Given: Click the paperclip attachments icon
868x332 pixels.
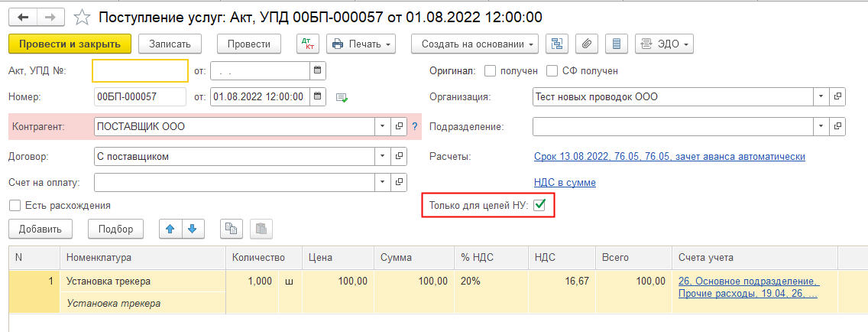Looking at the screenshot, I should (x=587, y=44).
